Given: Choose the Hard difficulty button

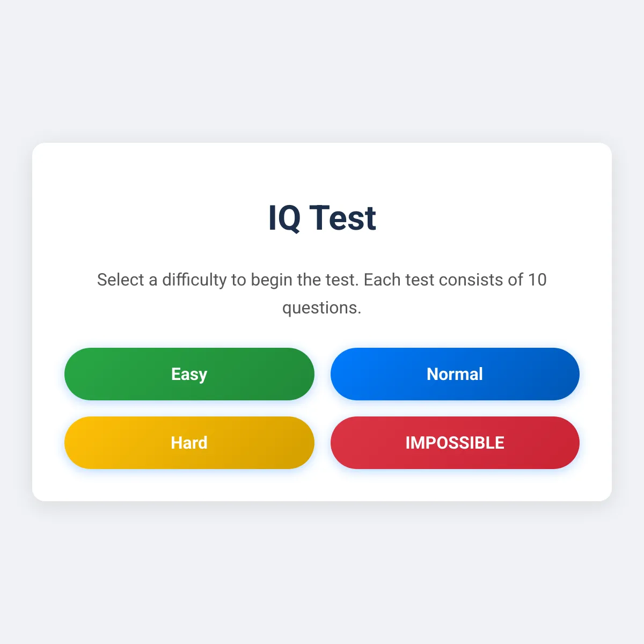Looking at the screenshot, I should click(x=189, y=443).
